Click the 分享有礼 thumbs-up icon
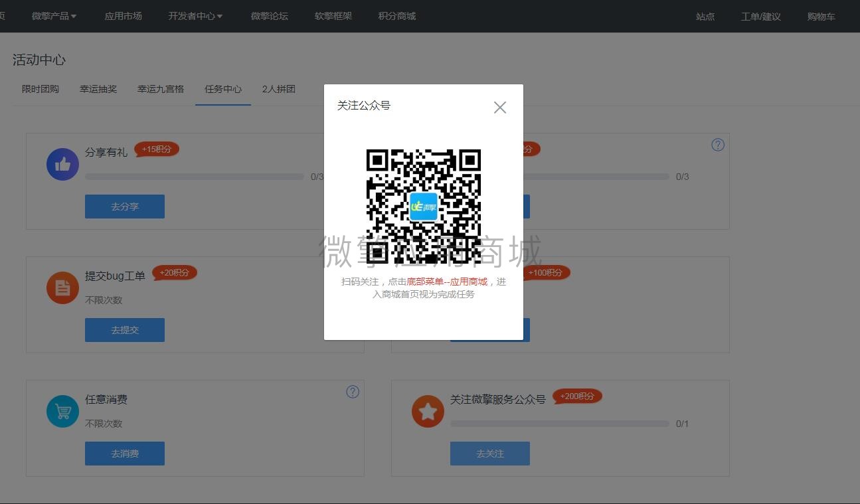The image size is (860, 504). (x=63, y=164)
